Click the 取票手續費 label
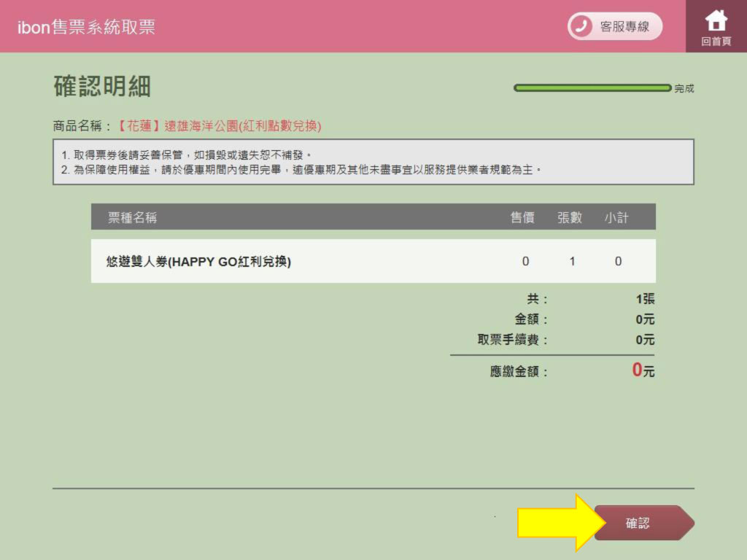This screenshot has height=560, width=747. click(x=513, y=340)
